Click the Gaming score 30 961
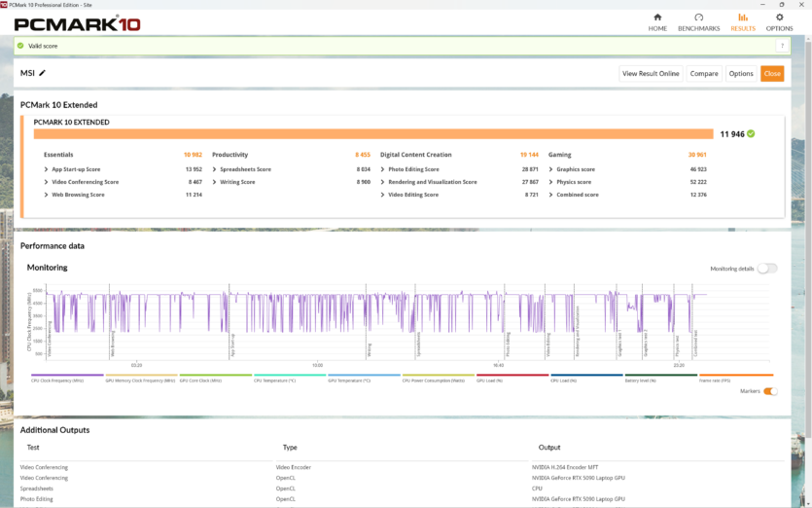The width and height of the screenshot is (812, 508). point(697,155)
